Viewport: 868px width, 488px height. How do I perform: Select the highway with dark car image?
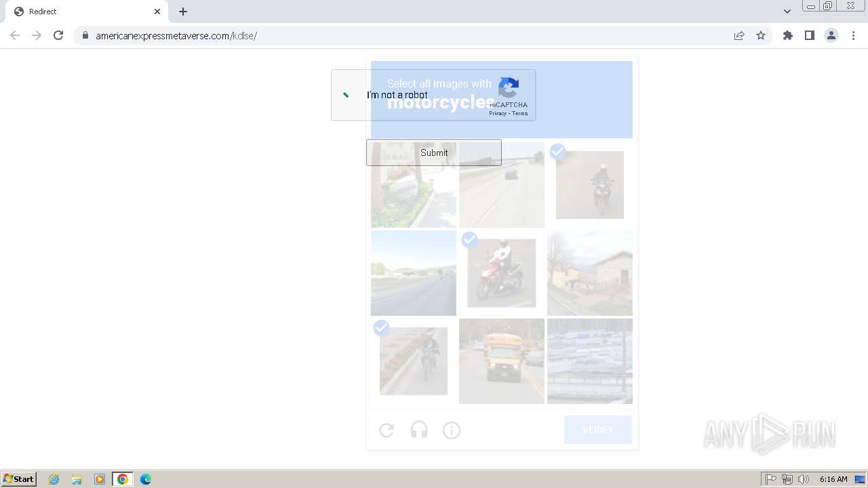[502, 185]
